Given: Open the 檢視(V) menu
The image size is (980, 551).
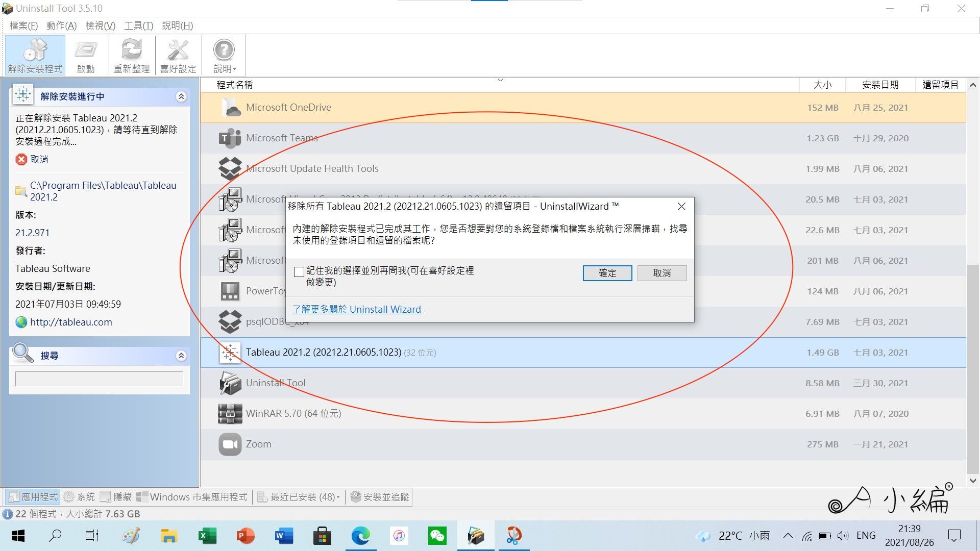Looking at the screenshot, I should coord(100,26).
